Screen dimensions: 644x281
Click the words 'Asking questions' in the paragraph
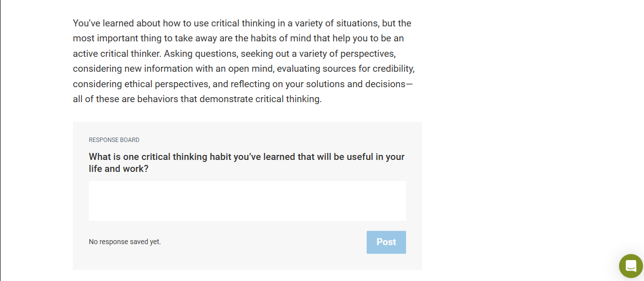203,53
